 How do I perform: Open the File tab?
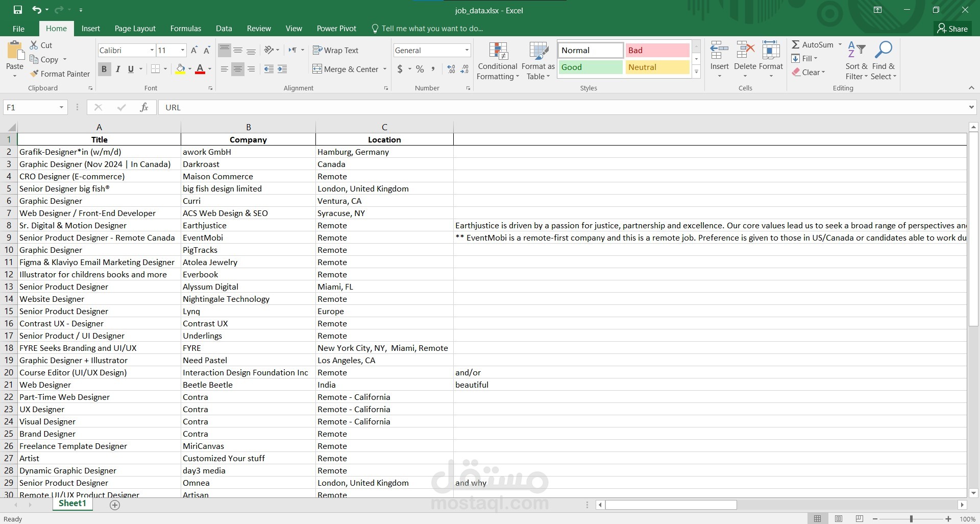(x=18, y=29)
